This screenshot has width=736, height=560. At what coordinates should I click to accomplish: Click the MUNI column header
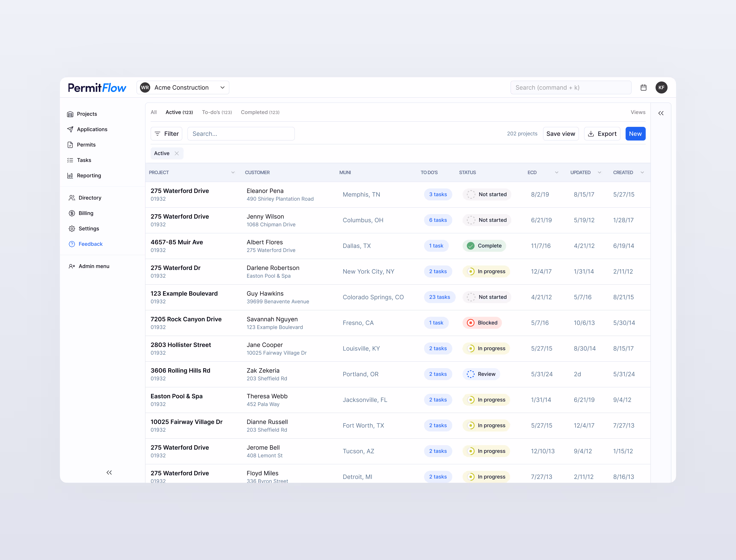[x=345, y=172]
